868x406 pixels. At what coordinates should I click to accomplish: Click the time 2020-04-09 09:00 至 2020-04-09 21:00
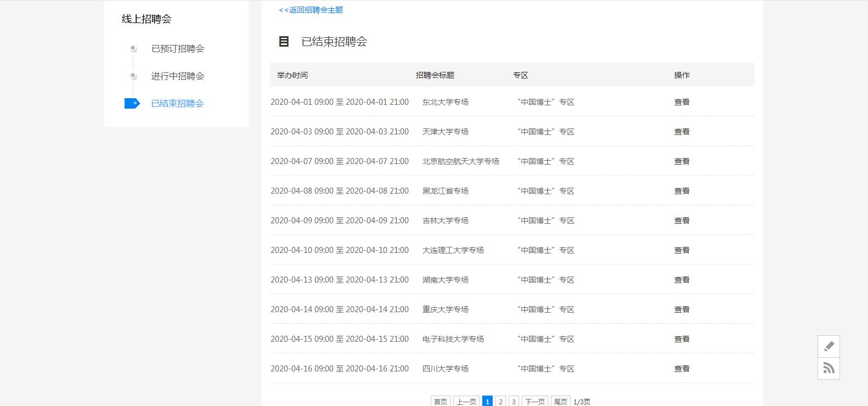tap(340, 221)
